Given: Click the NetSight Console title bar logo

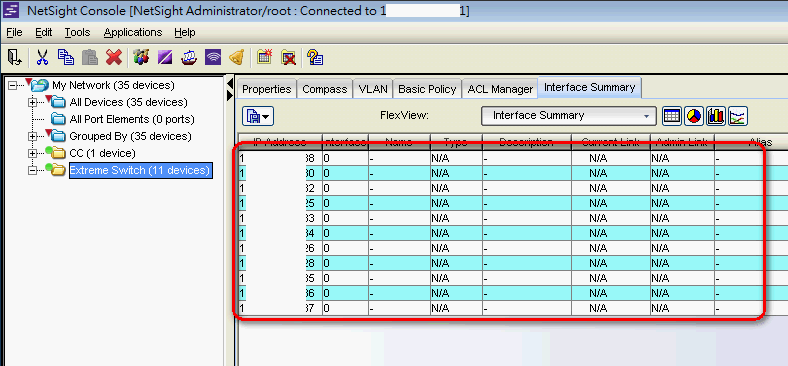Looking at the screenshot, I should click(11, 11).
